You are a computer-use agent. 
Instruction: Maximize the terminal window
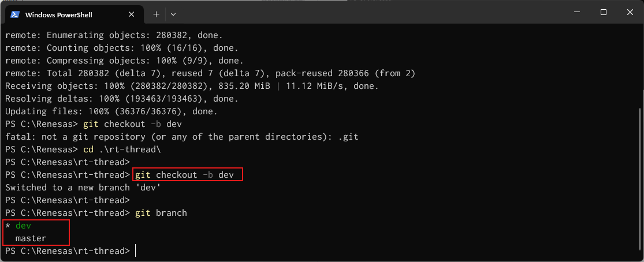[603, 12]
